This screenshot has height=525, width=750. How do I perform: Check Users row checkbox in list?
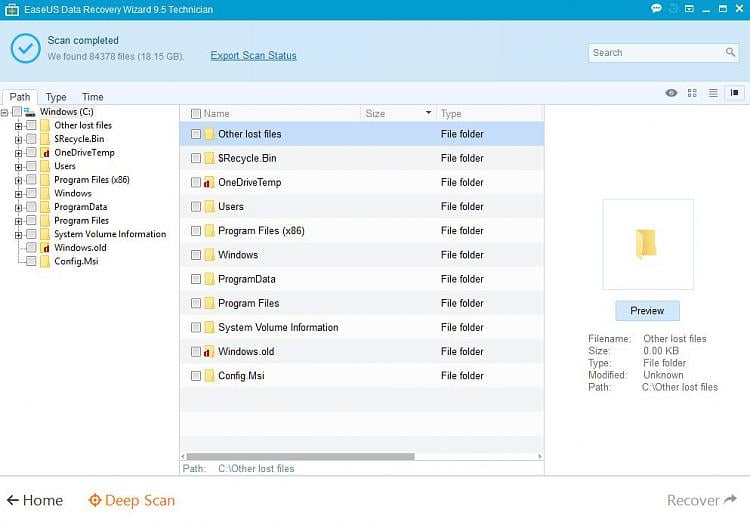tap(196, 207)
